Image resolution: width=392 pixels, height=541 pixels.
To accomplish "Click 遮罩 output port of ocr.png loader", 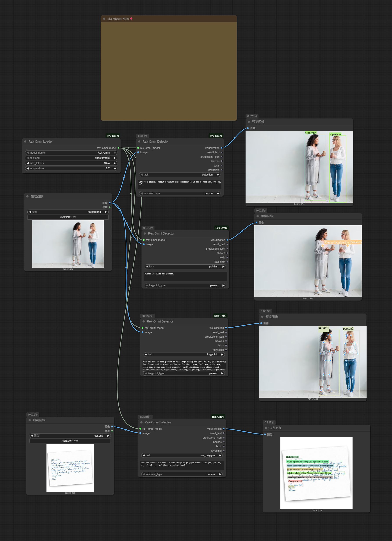I will point(112,431).
